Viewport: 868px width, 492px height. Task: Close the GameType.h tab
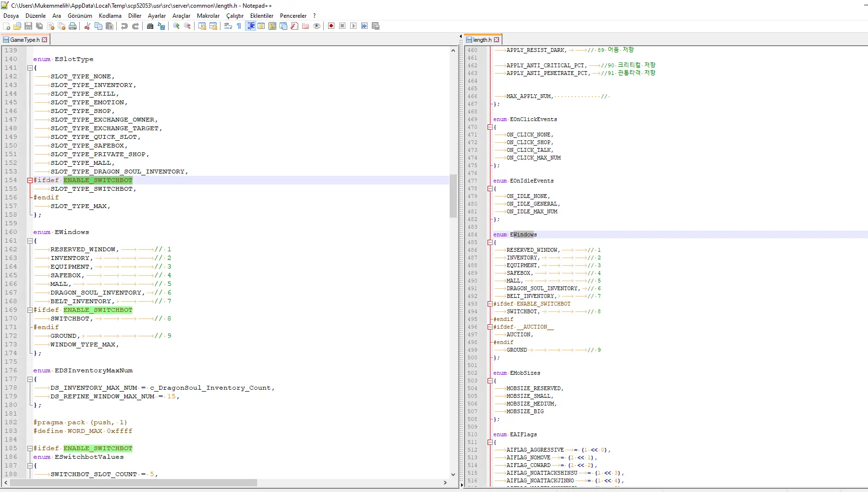point(45,40)
